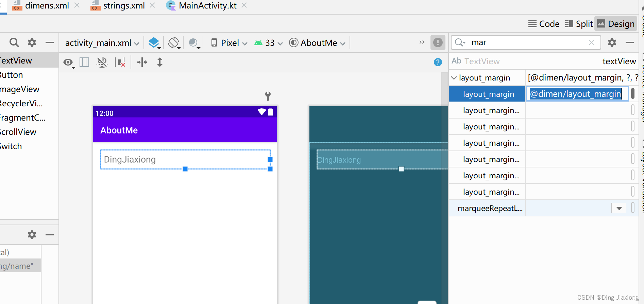Show more toolbar items chevron
The height and width of the screenshot is (304, 644).
coord(422,42)
